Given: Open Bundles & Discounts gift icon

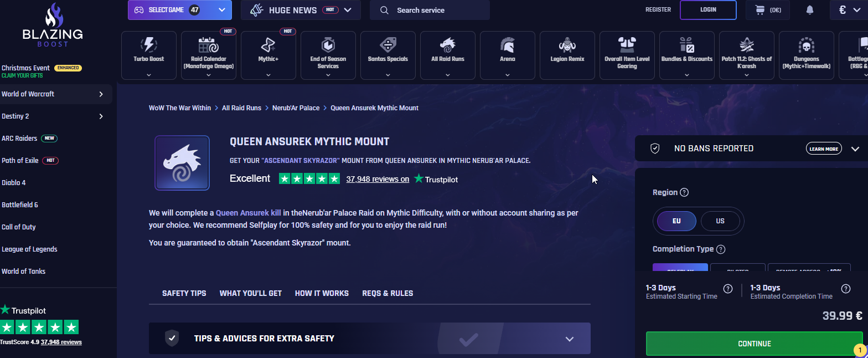Looking at the screenshot, I should (687, 44).
